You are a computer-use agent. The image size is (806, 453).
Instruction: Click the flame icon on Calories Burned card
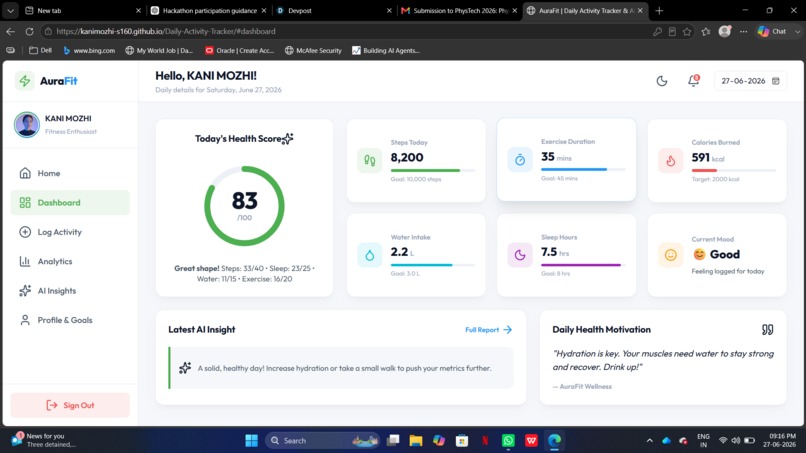(670, 160)
